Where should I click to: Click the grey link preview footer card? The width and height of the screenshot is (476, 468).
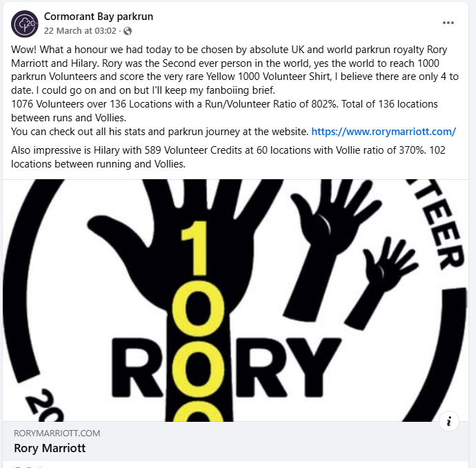[x=235, y=441]
